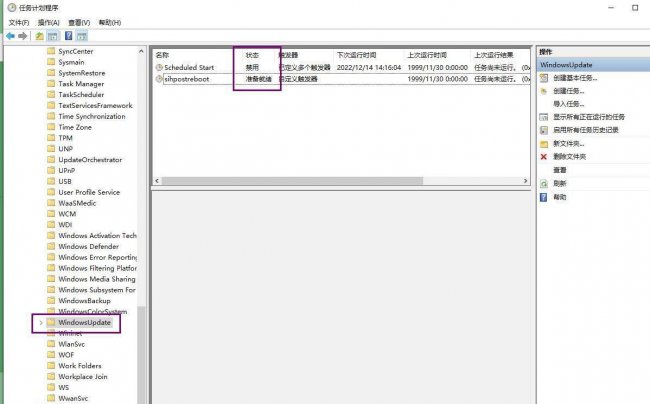Click the 状态 column header
Screen dimensions: 650x404
[252, 55]
